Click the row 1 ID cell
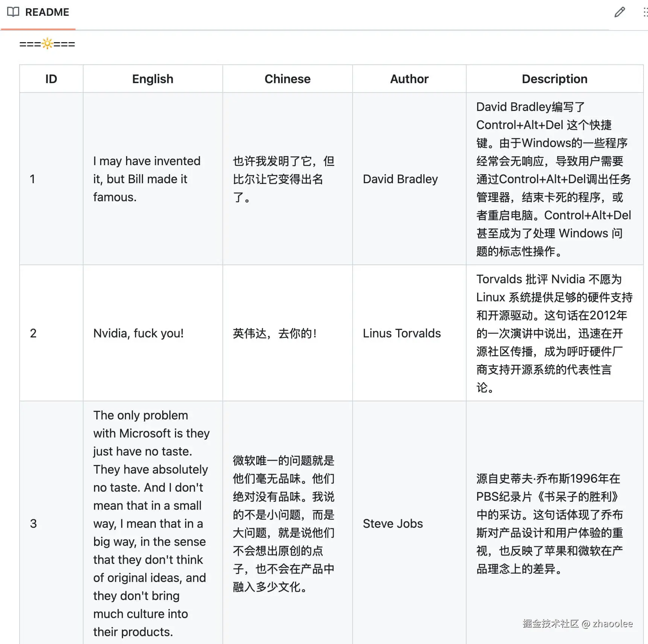Screen dimensions: 648x644 (x=33, y=179)
